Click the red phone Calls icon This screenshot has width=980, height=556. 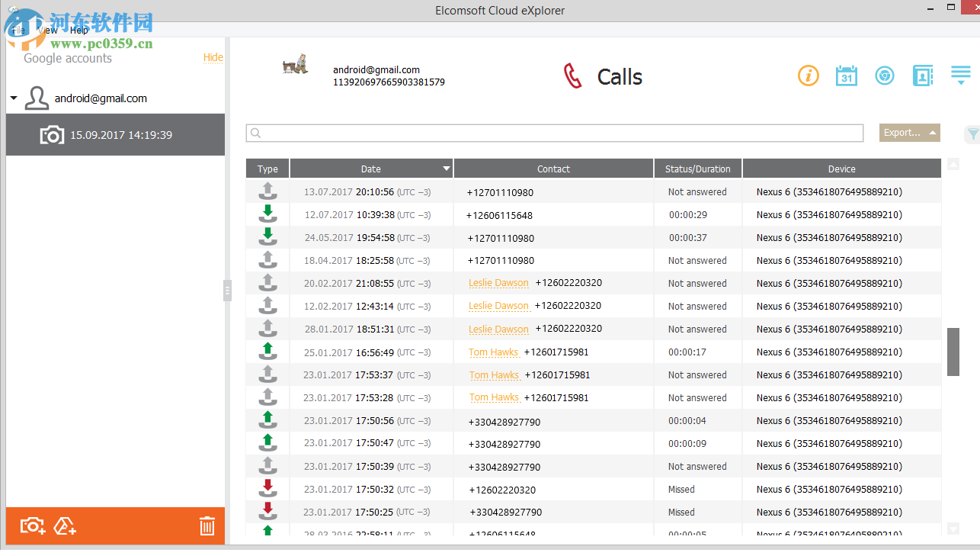pyautogui.click(x=572, y=76)
